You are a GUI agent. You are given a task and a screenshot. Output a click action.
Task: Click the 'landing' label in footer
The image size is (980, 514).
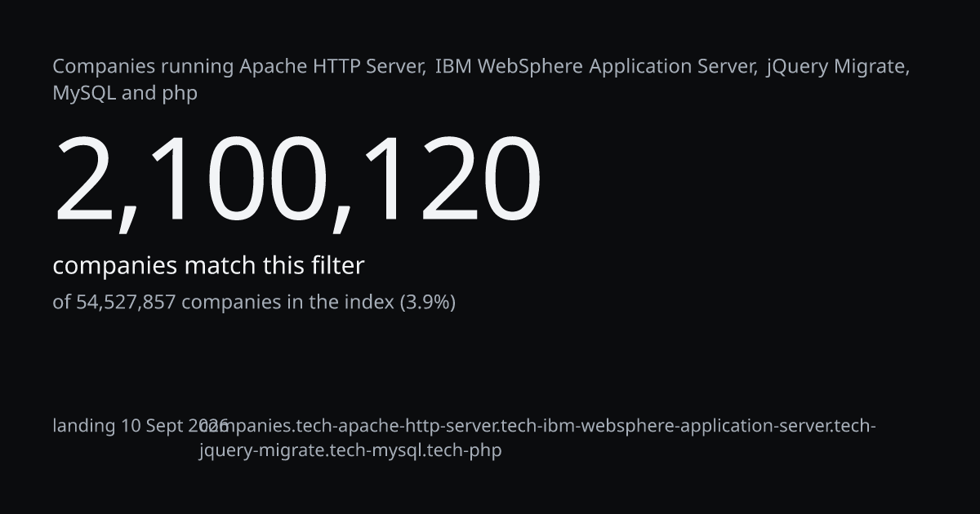(84, 426)
